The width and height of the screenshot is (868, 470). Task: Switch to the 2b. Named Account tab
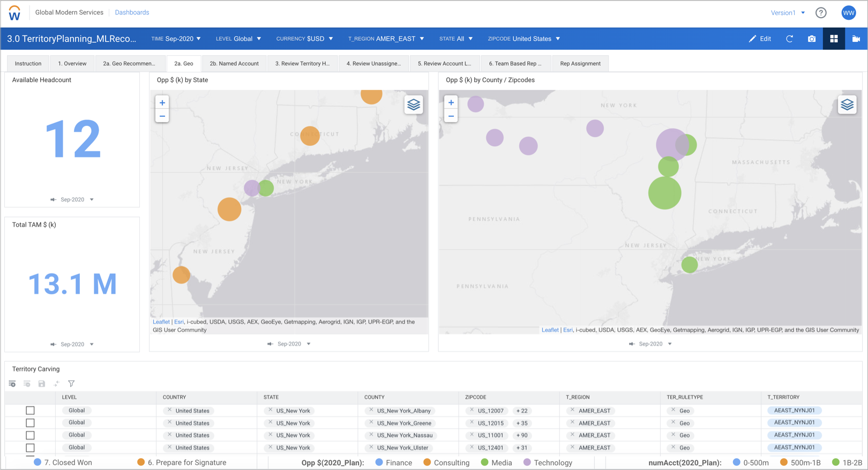click(234, 63)
